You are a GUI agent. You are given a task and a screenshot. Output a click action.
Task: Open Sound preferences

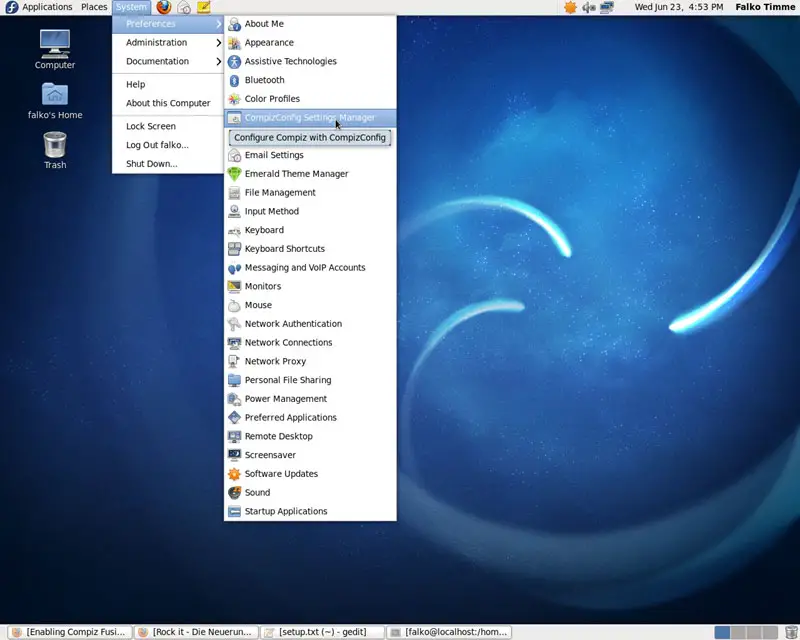310,493
